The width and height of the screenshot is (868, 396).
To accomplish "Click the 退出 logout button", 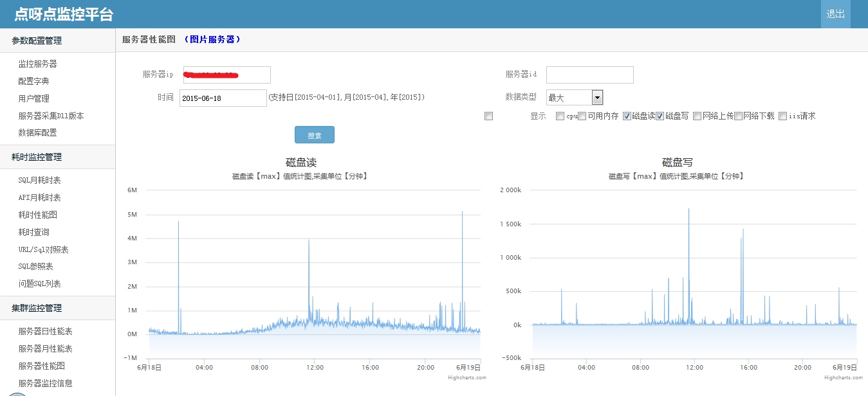I will click(x=836, y=14).
